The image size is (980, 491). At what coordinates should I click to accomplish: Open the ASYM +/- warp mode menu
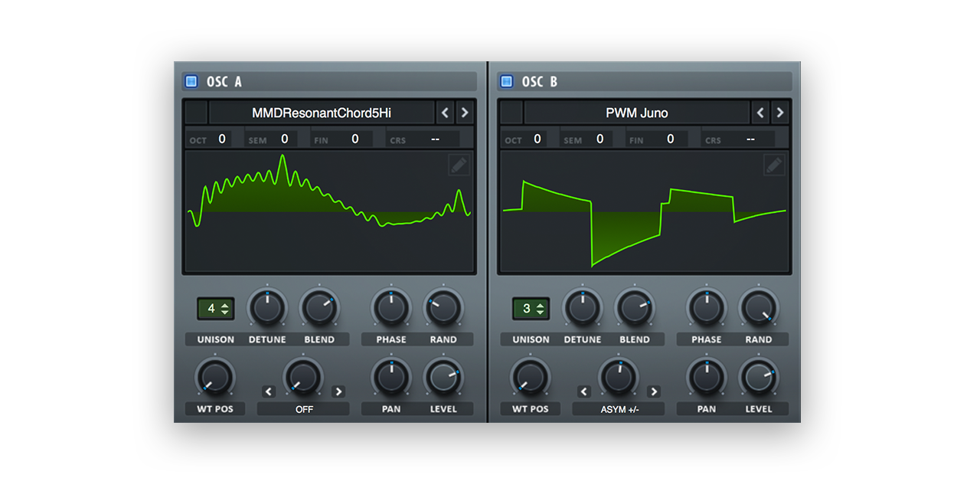point(619,409)
